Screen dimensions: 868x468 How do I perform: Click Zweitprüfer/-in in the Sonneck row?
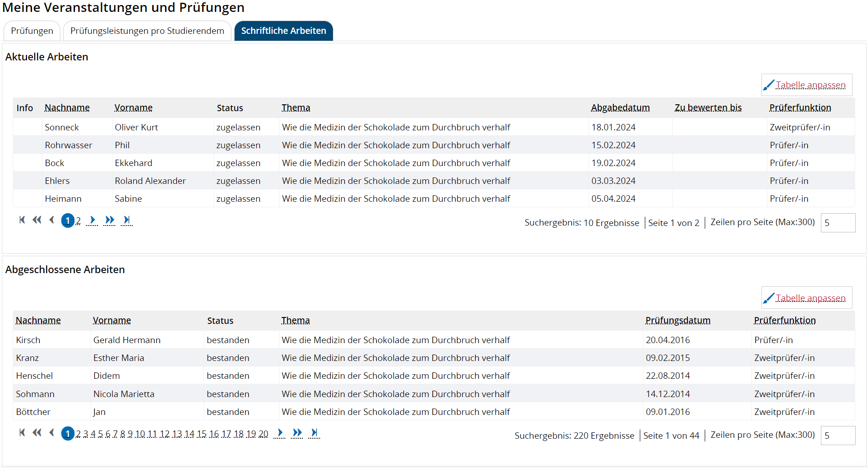click(800, 128)
